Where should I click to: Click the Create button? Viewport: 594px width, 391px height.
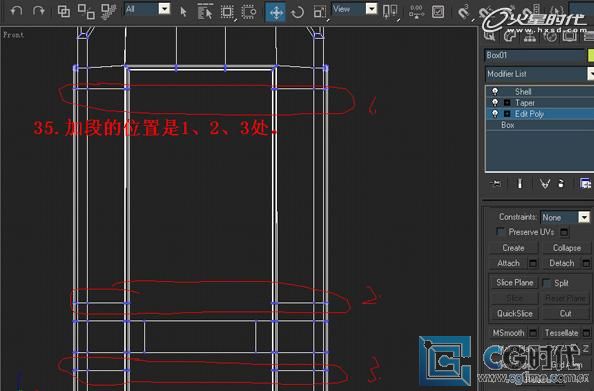coord(513,248)
